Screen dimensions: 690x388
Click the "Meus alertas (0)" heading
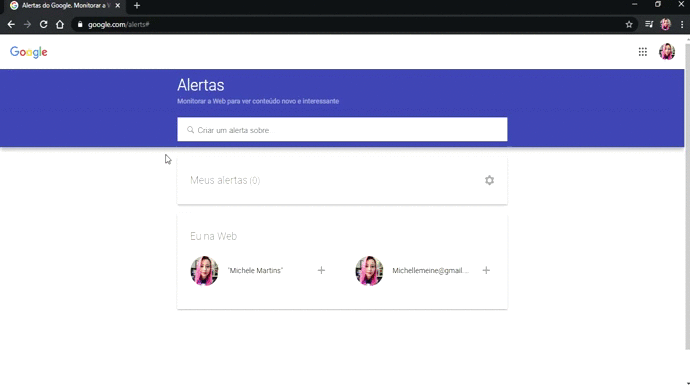tap(225, 180)
